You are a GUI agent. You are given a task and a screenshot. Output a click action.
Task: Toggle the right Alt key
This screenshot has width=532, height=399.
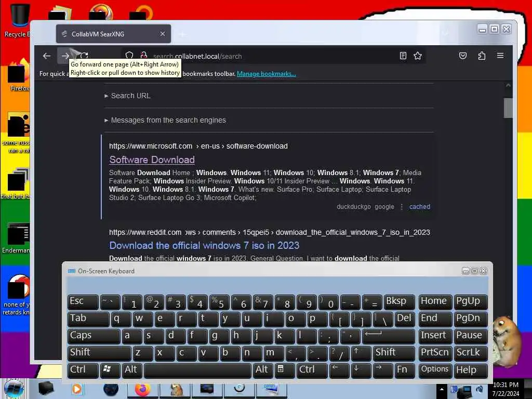[x=262, y=370]
